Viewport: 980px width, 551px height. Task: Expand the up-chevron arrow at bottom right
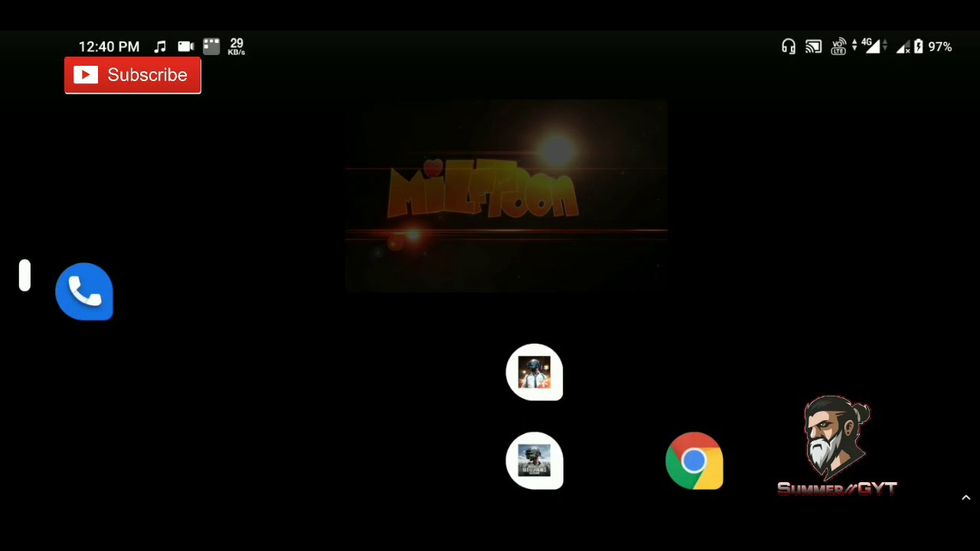coord(966,498)
